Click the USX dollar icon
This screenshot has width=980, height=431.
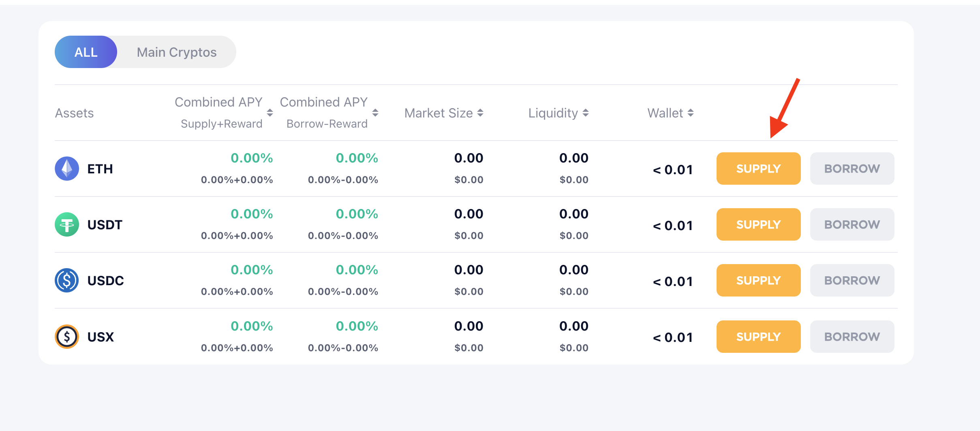click(x=67, y=337)
